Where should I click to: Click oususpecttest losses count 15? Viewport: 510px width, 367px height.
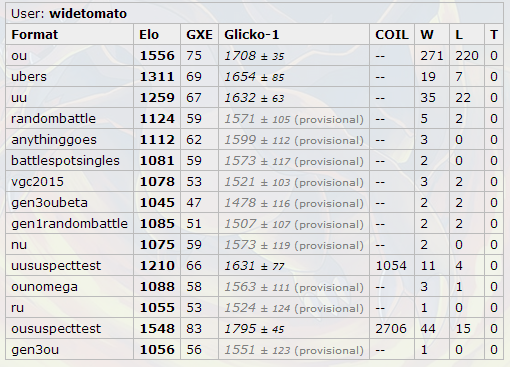pyautogui.click(x=463, y=329)
